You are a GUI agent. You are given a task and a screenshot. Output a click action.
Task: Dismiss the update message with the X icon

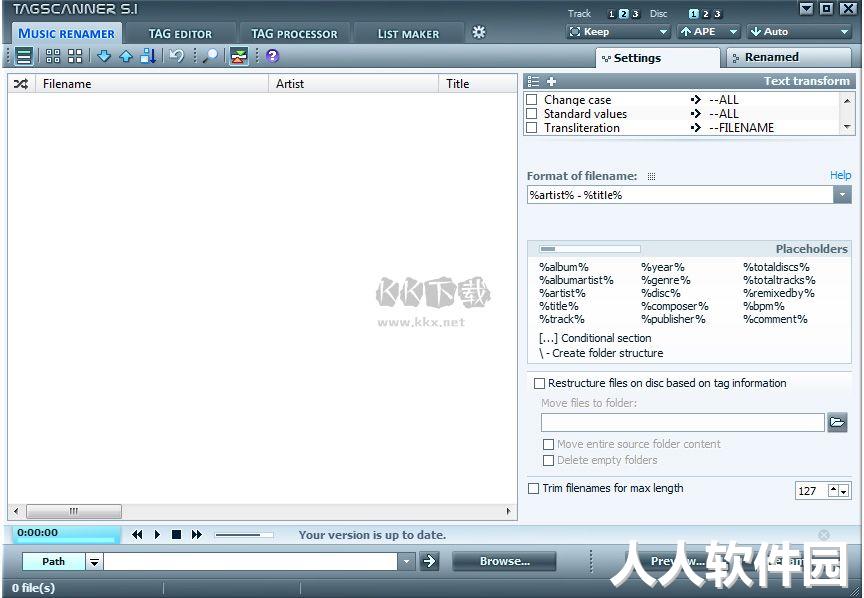(x=824, y=535)
